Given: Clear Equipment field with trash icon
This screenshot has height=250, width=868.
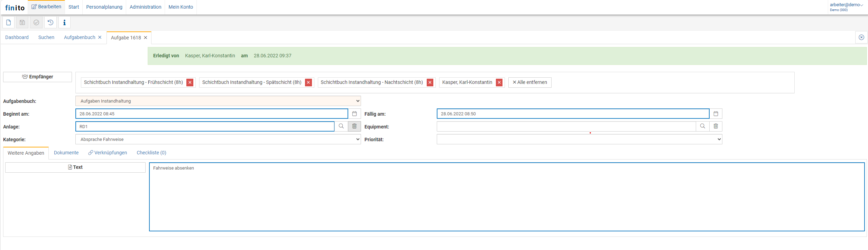Looking at the screenshot, I should (x=716, y=126).
